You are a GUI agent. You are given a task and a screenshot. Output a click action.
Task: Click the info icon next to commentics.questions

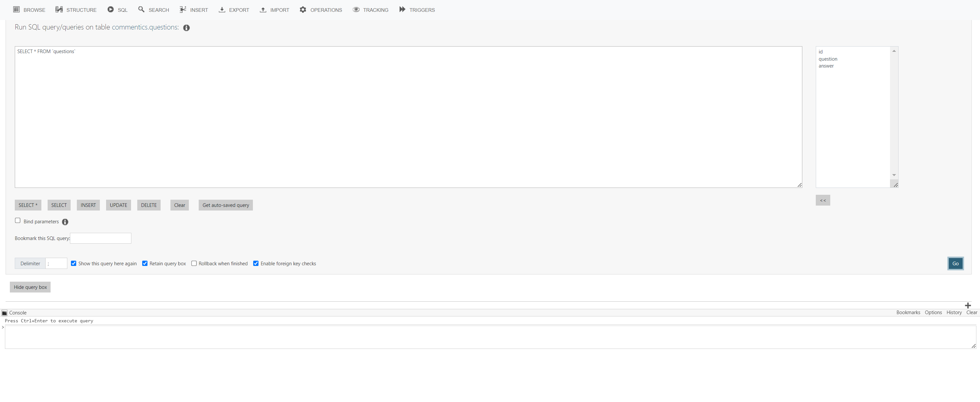tap(187, 27)
